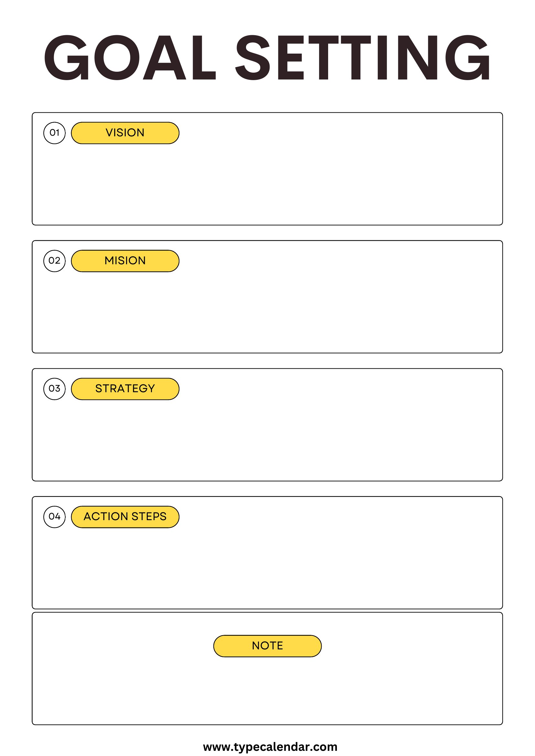Click the word GOAL in the heading

pos(130,57)
